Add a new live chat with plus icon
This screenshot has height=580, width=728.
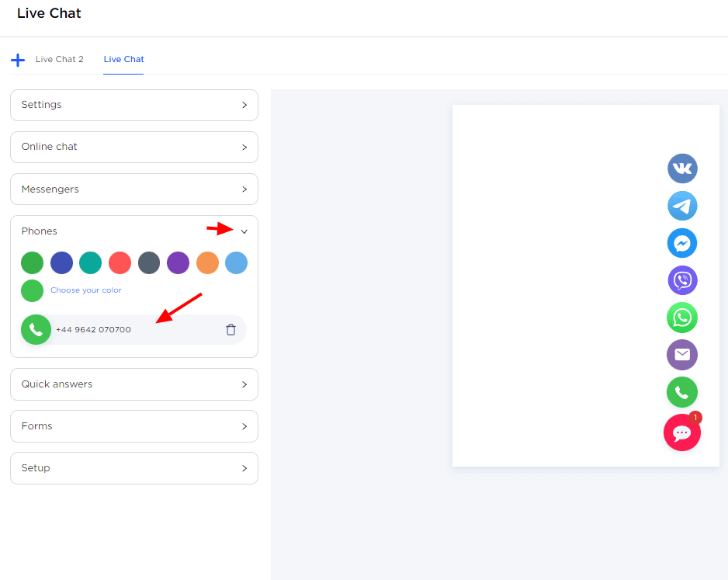pyautogui.click(x=18, y=60)
